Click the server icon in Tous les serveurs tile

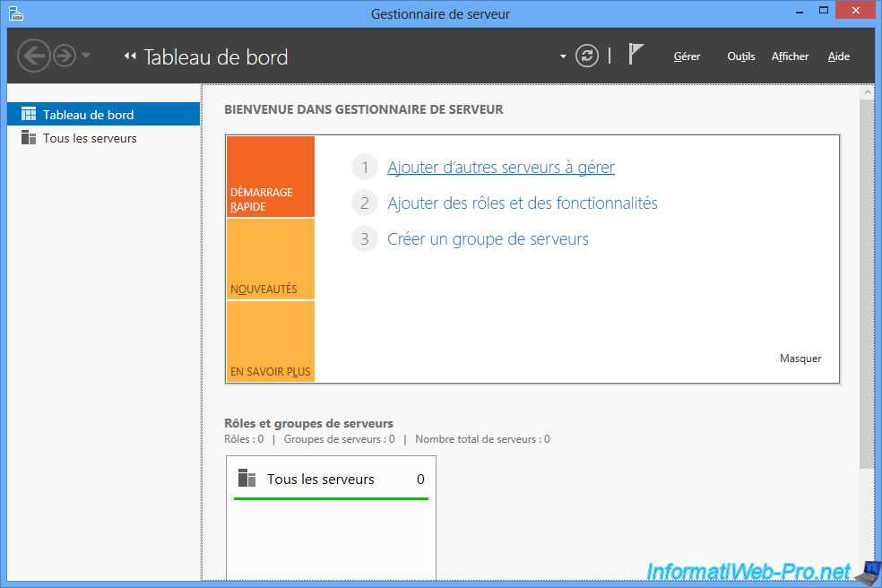(x=246, y=478)
